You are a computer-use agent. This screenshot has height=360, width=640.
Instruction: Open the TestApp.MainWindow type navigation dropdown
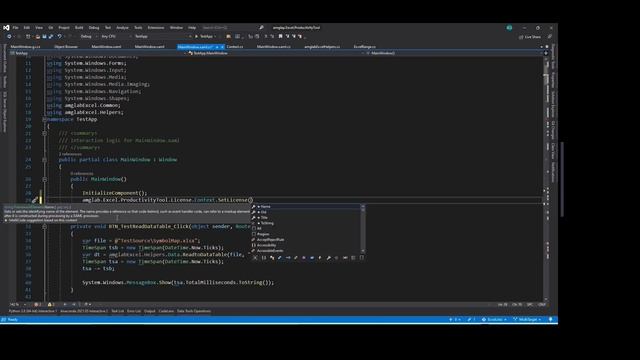(275, 53)
